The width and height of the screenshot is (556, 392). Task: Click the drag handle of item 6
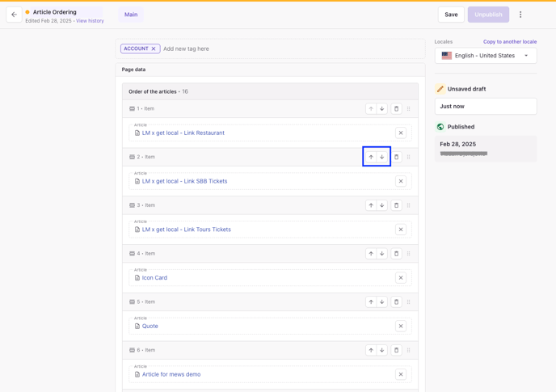coord(408,350)
